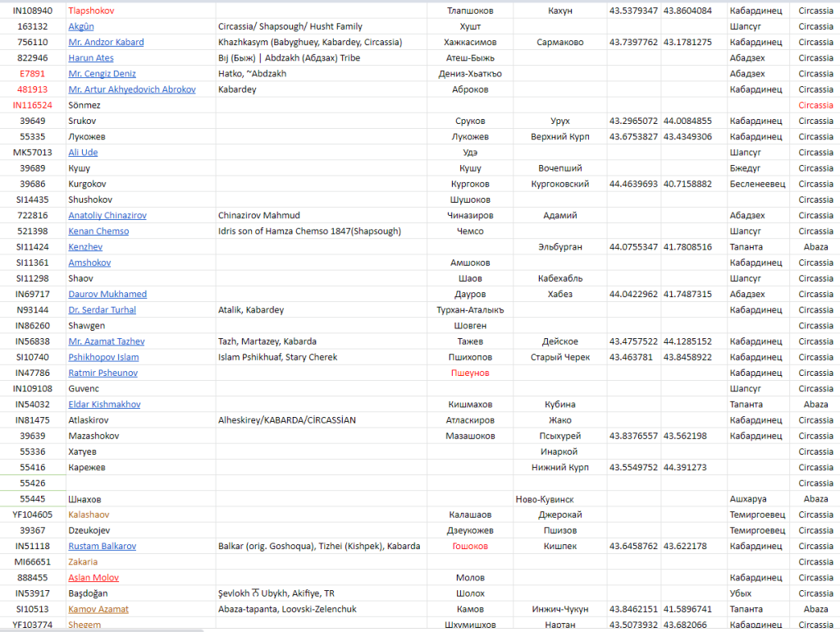Follow the Ratmir Psheunov link
The height and width of the screenshot is (632, 840).
(103, 373)
